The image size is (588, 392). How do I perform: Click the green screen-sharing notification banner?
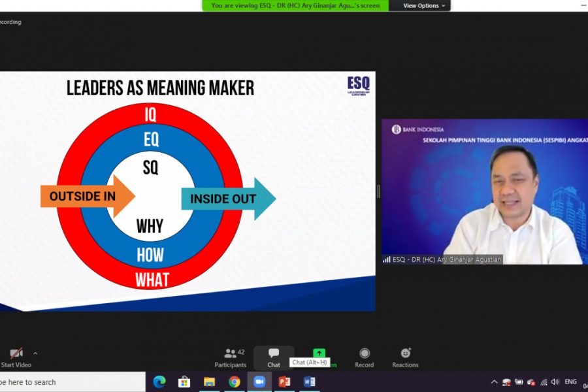[295, 6]
